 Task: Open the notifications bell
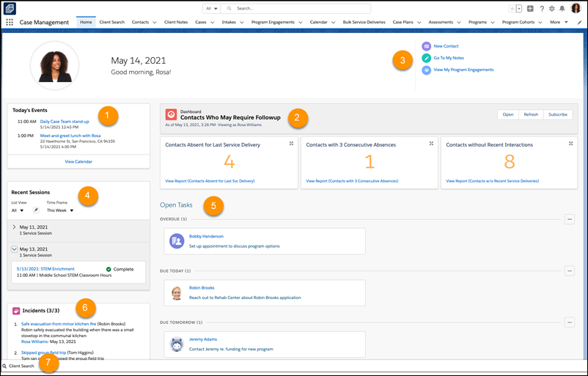point(562,8)
